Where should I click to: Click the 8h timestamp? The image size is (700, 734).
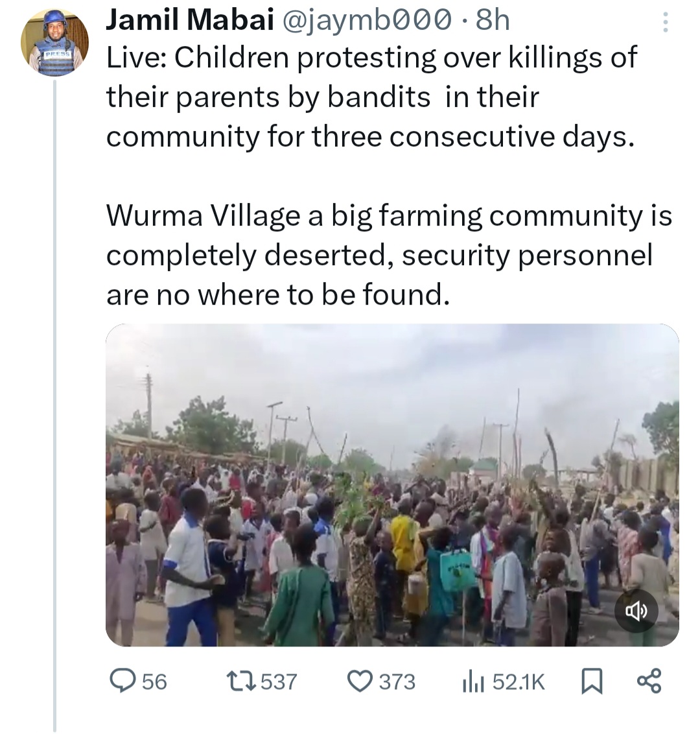(x=493, y=21)
